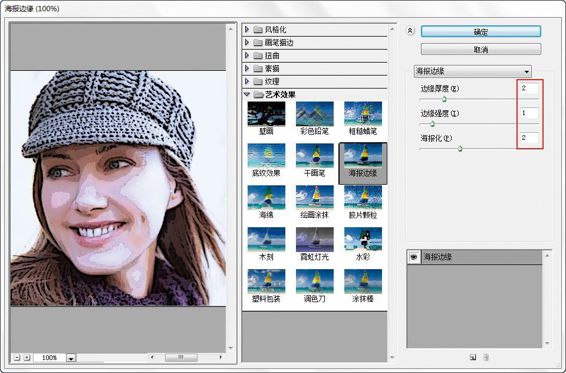
Task: Select the 粗糙蜡笔 filter thumbnail
Action: pyautogui.click(x=363, y=118)
